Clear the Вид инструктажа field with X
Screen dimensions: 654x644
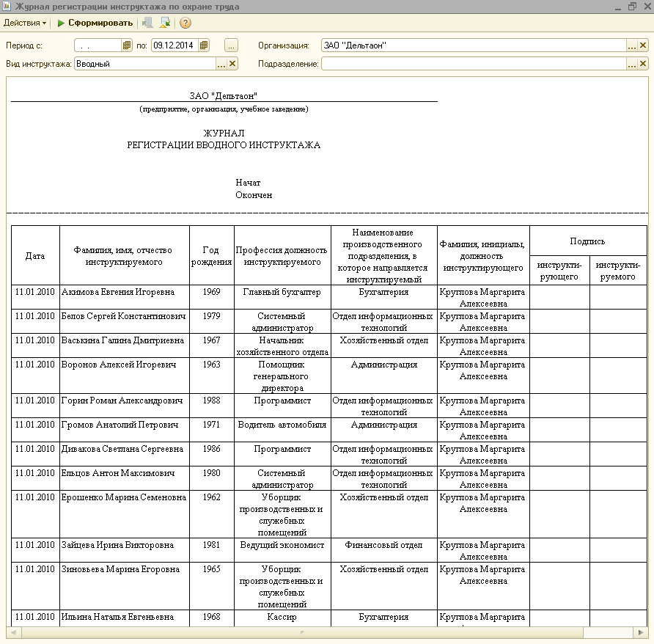(232, 64)
